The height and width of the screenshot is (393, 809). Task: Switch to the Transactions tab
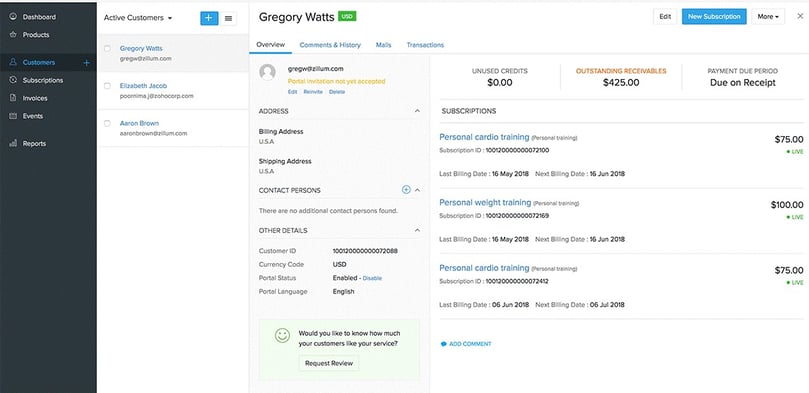pos(425,45)
